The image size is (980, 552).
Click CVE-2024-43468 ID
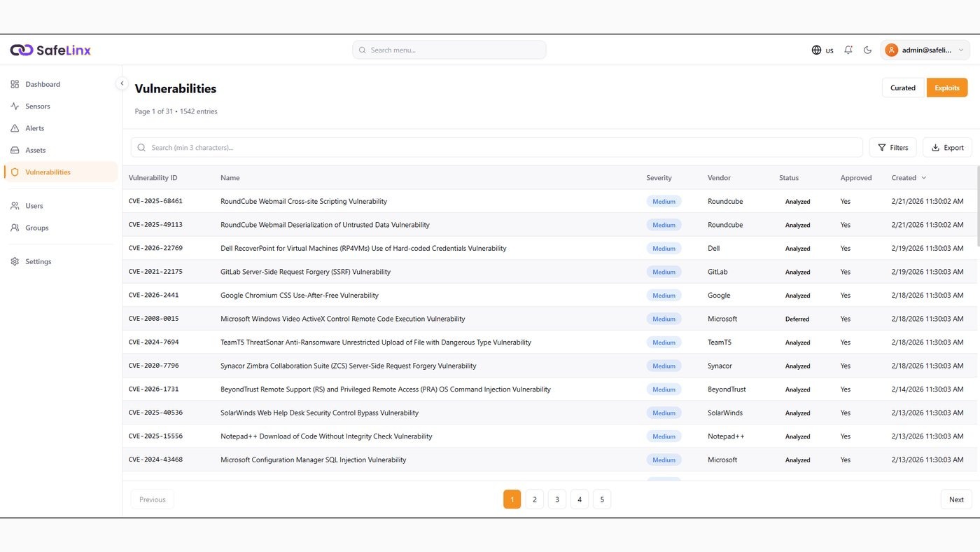[x=155, y=460]
